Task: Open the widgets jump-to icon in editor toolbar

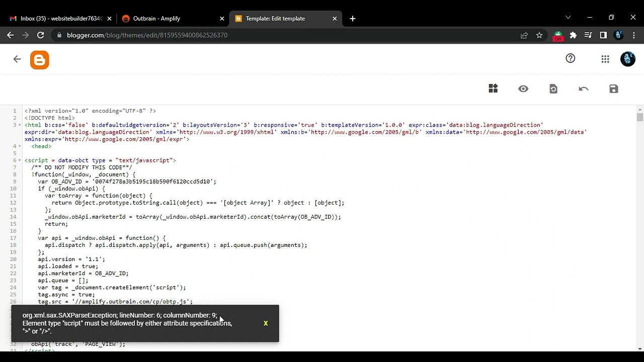Action: tap(493, 88)
